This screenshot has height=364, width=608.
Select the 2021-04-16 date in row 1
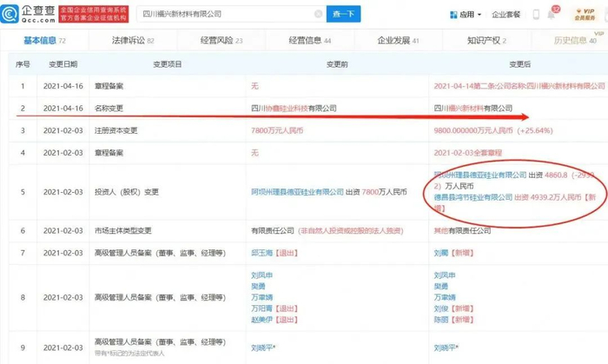(63, 86)
